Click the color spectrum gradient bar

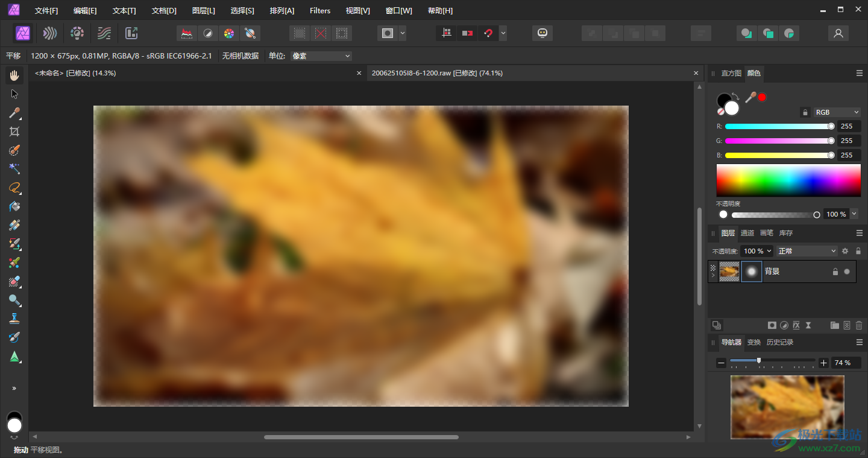(x=788, y=180)
